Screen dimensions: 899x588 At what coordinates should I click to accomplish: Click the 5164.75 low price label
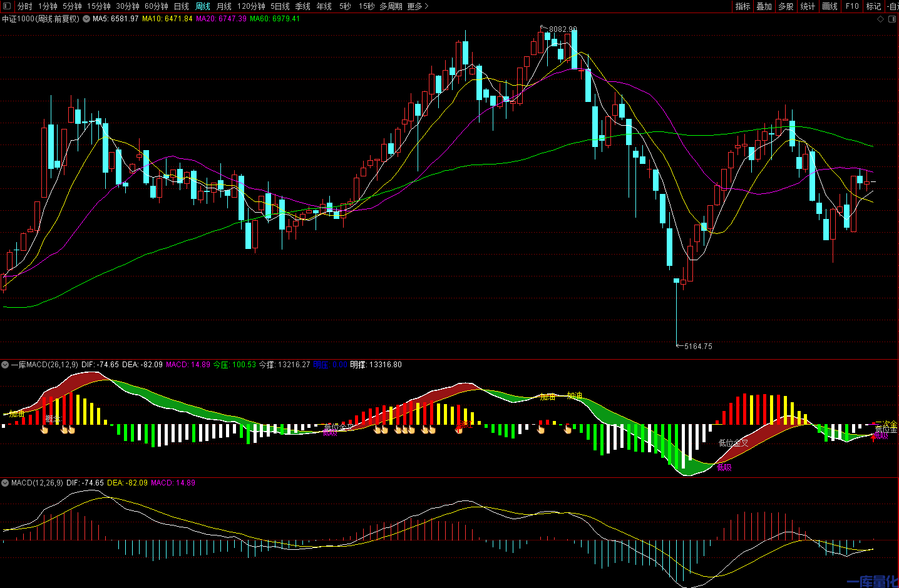pos(698,346)
